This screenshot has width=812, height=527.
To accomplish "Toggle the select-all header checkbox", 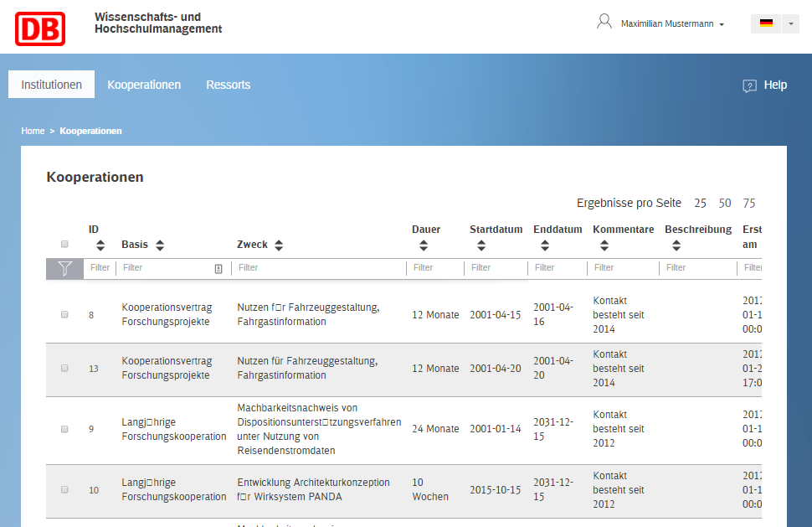I will (64, 245).
